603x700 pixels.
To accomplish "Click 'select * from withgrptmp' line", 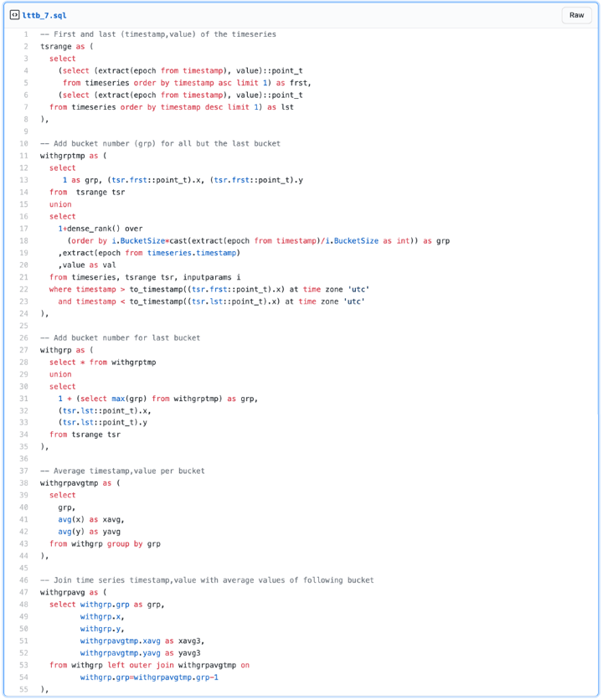I will pyautogui.click(x=103, y=363).
